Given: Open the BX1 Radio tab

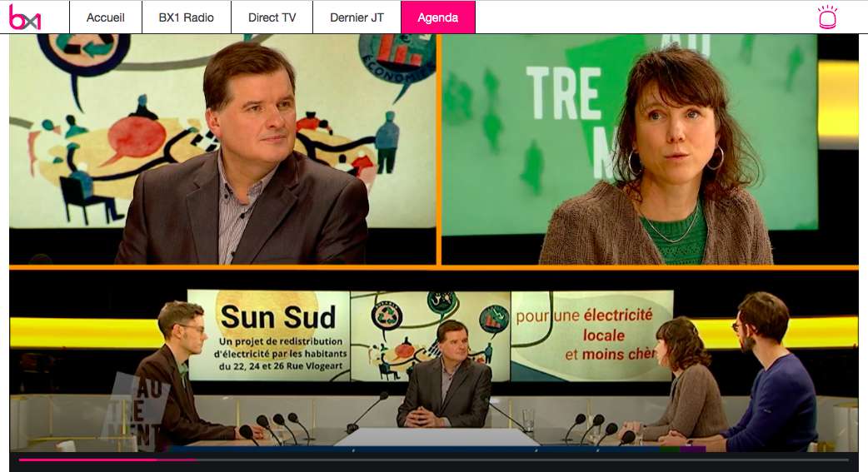Looking at the screenshot, I should [x=186, y=17].
